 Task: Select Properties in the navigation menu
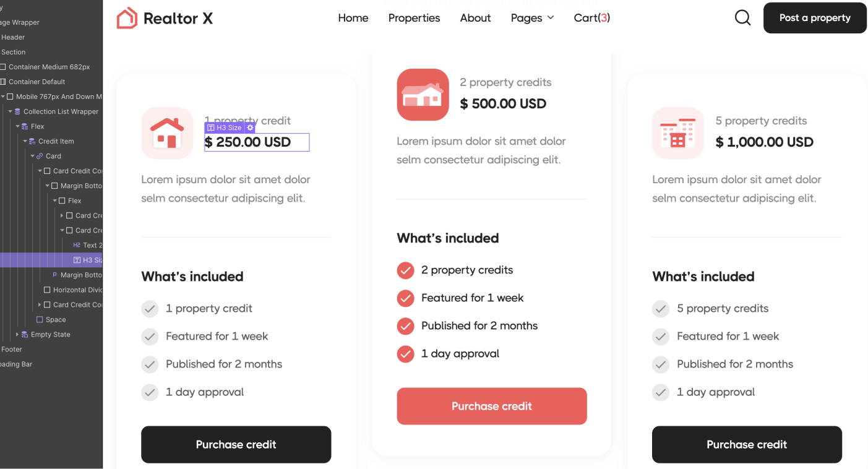tap(414, 18)
